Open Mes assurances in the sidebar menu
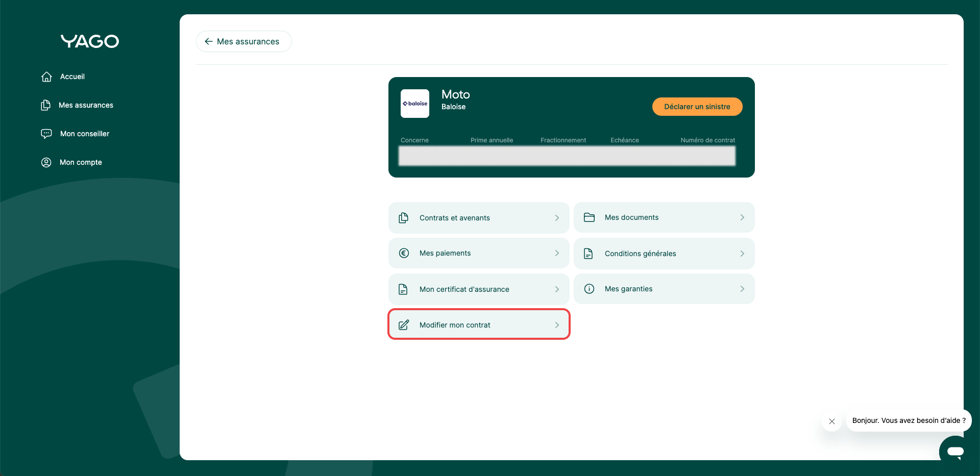 pos(86,105)
